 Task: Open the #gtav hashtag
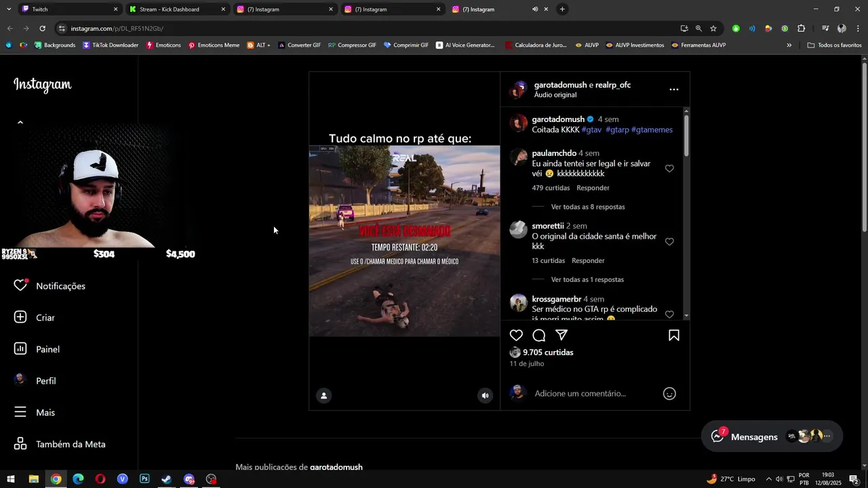click(592, 129)
